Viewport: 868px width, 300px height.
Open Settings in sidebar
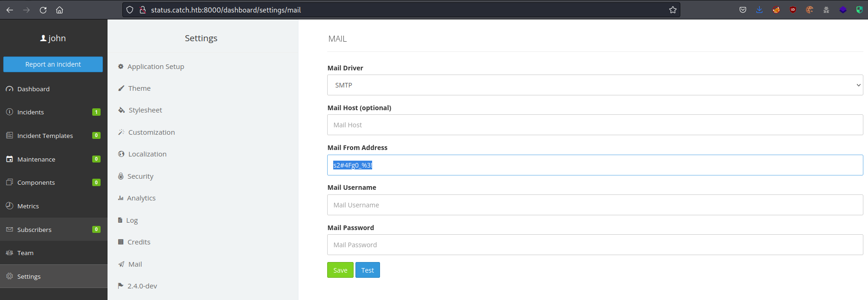click(54, 276)
